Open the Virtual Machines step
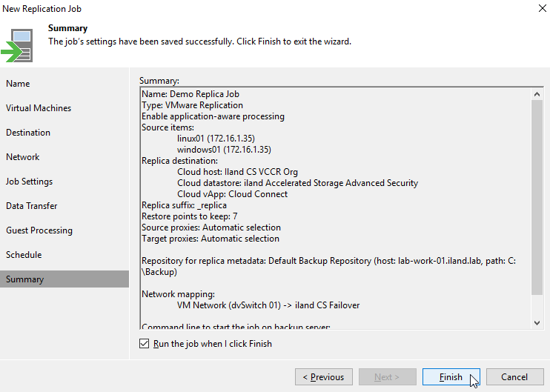The width and height of the screenshot is (550, 392). tap(39, 108)
